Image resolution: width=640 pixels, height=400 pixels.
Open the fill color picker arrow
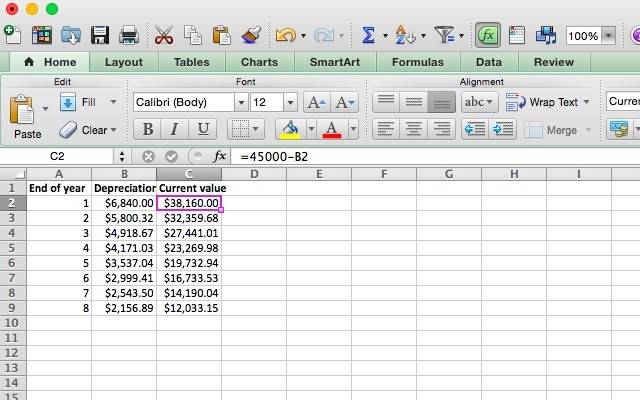pyautogui.click(x=311, y=130)
